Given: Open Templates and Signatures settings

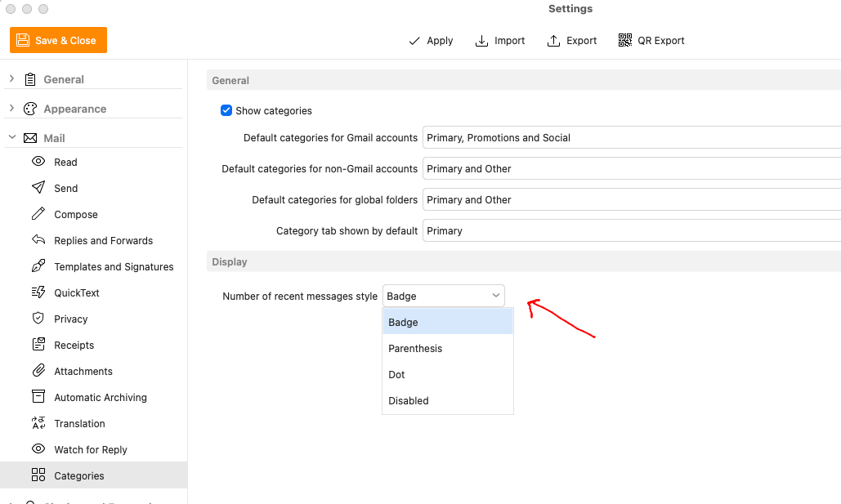Looking at the screenshot, I should click(x=94, y=266).
